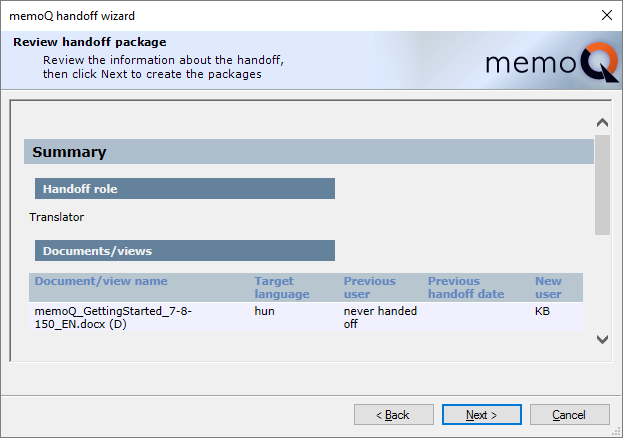This screenshot has width=623, height=438.
Task: Click the New user column header
Action: click(x=548, y=287)
